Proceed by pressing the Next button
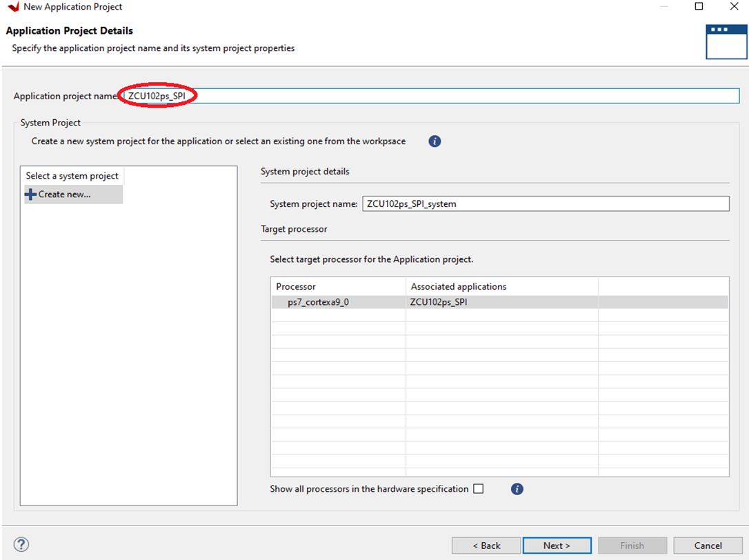The image size is (749, 560). click(557, 546)
